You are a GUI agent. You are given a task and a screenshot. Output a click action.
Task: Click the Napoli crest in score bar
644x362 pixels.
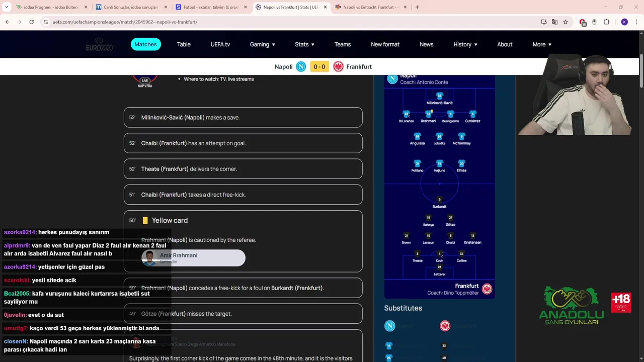[x=301, y=66]
